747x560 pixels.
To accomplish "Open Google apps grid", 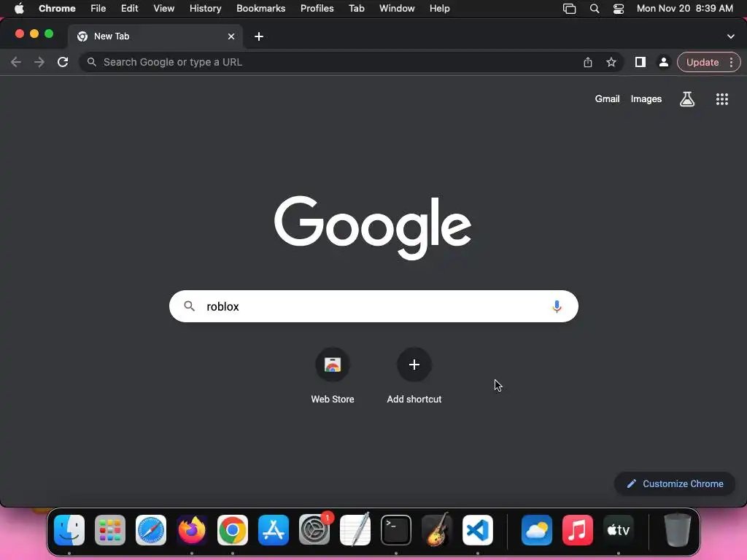I will pos(722,99).
